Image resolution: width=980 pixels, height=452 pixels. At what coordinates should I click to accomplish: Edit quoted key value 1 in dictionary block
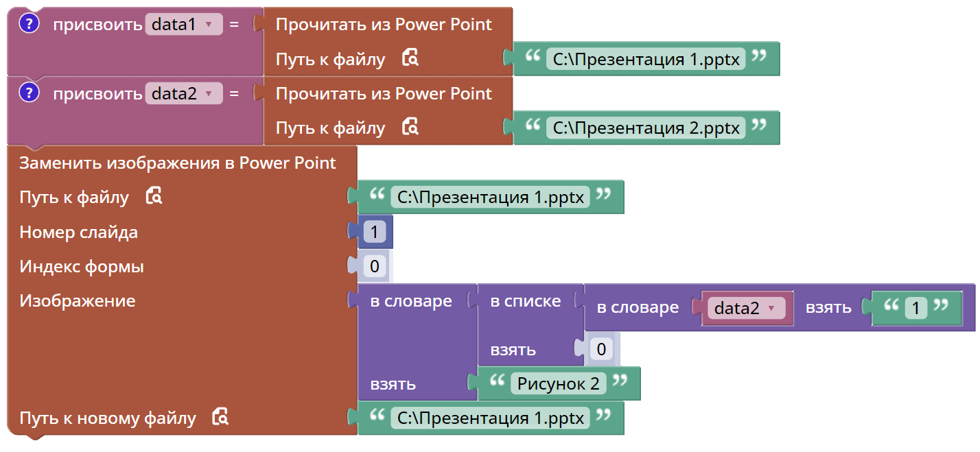coord(916,308)
